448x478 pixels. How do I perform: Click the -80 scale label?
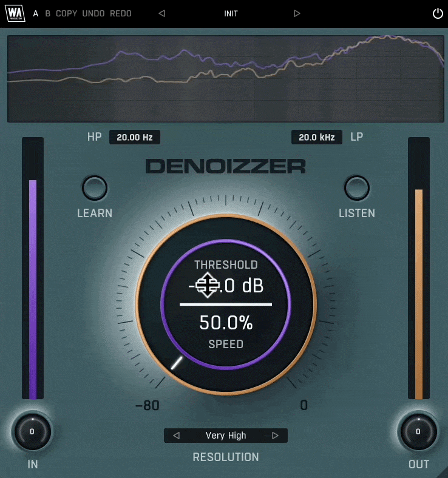(148, 405)
